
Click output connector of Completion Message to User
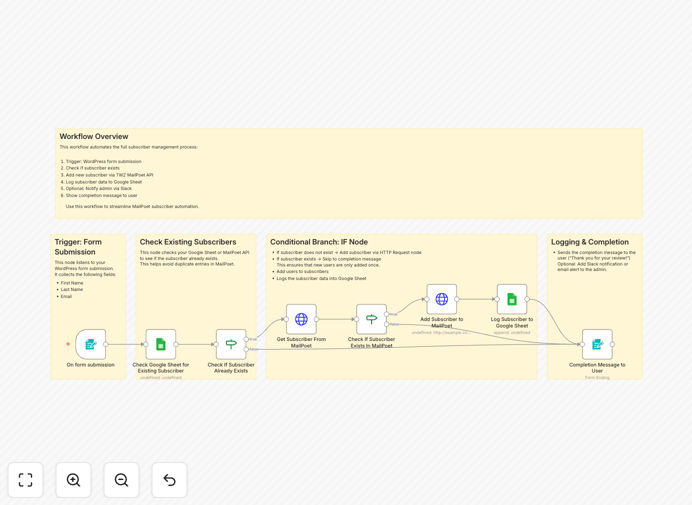click(x=613, y=344)
